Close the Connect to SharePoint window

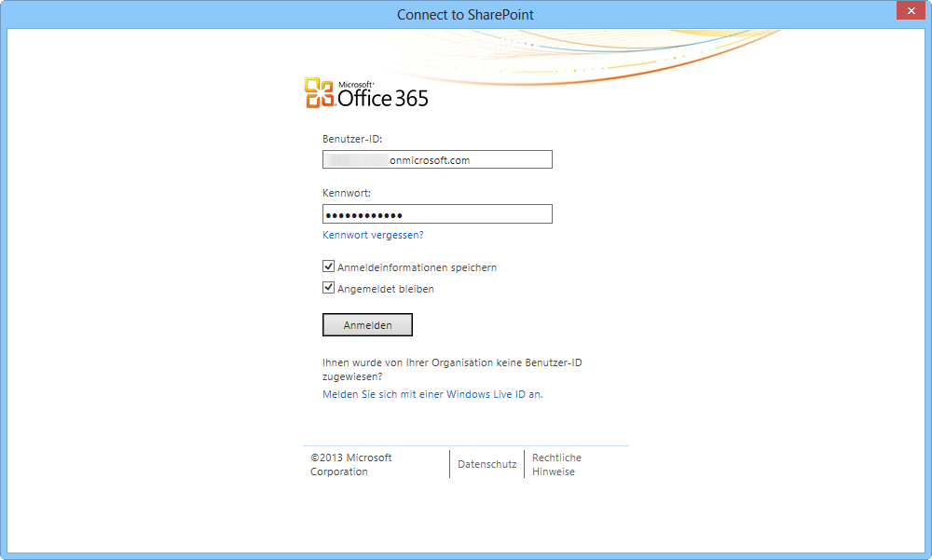(910, 12)
